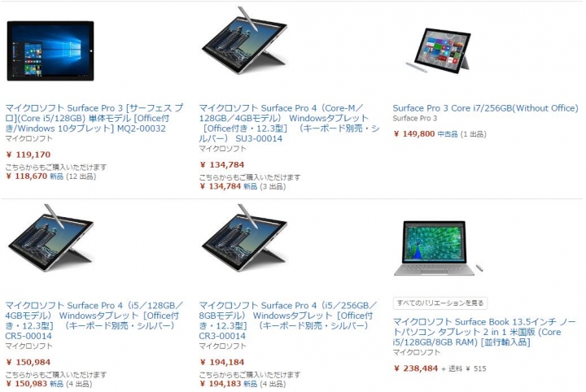
Task: Open Surface Pro 4 CR3-00014 product title
Action: tap(288, 320)
